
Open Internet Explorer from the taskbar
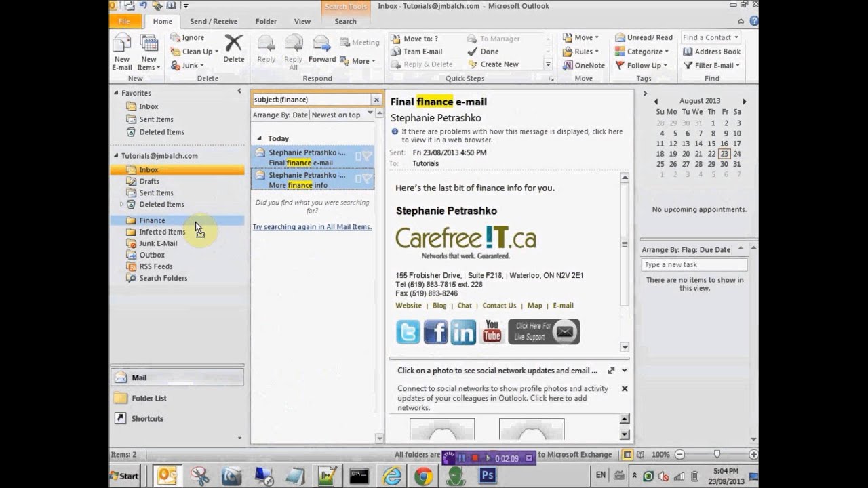392,476
